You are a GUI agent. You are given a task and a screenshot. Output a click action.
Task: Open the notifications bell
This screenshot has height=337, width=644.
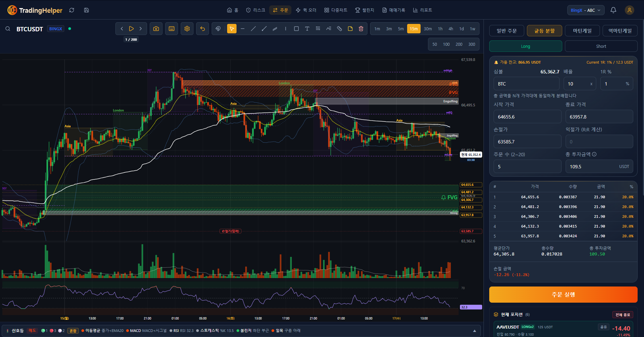(613, 10)
